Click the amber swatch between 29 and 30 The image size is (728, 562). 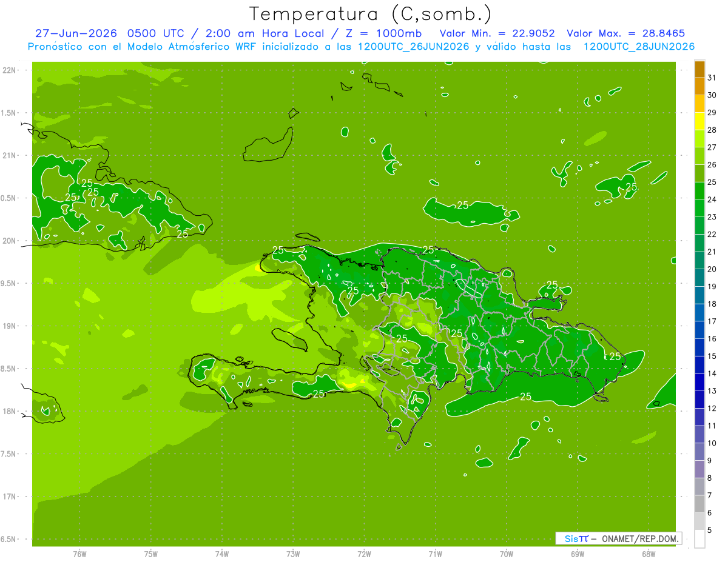pos(699,104)
